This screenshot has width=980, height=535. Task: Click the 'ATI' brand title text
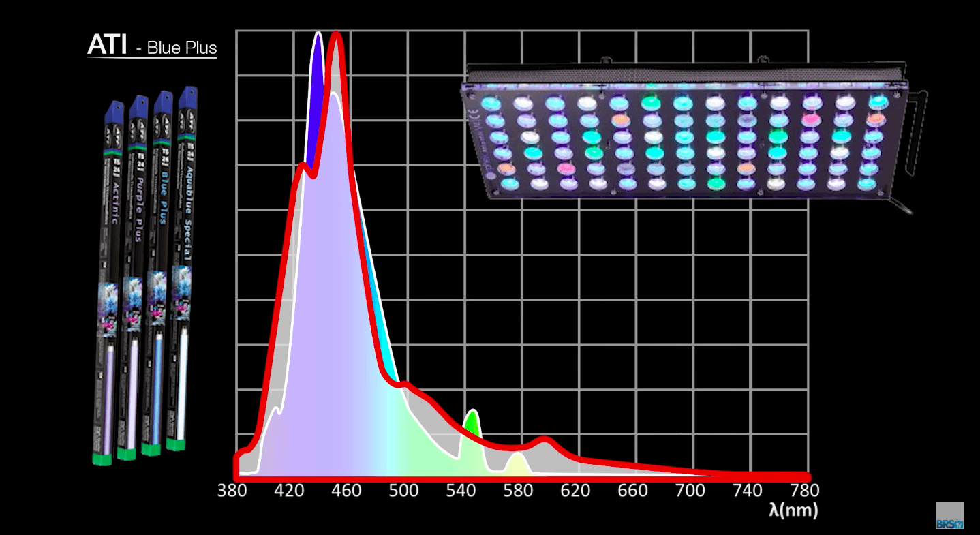click(107, 45)
